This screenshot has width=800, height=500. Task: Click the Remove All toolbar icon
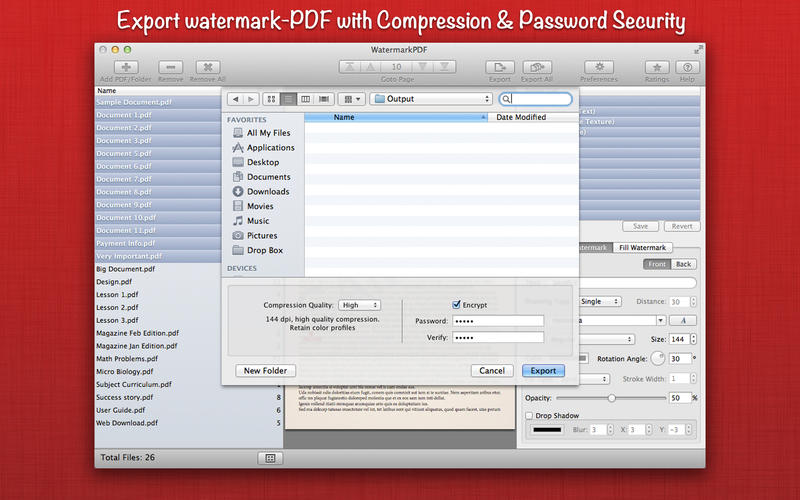(x=208, y=67)
